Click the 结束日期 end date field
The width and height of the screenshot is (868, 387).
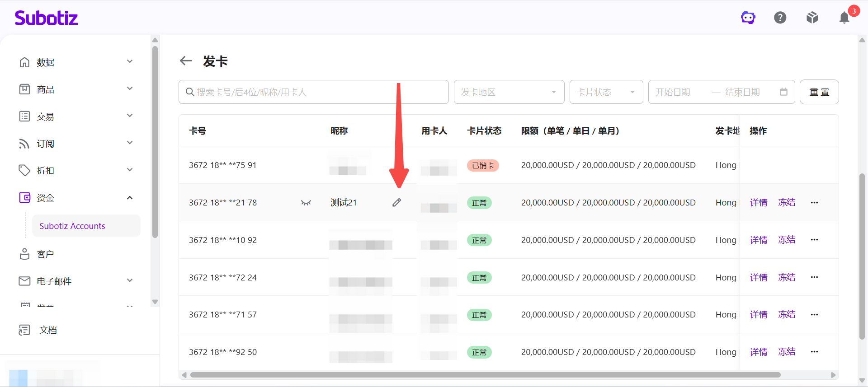(742, 92)
